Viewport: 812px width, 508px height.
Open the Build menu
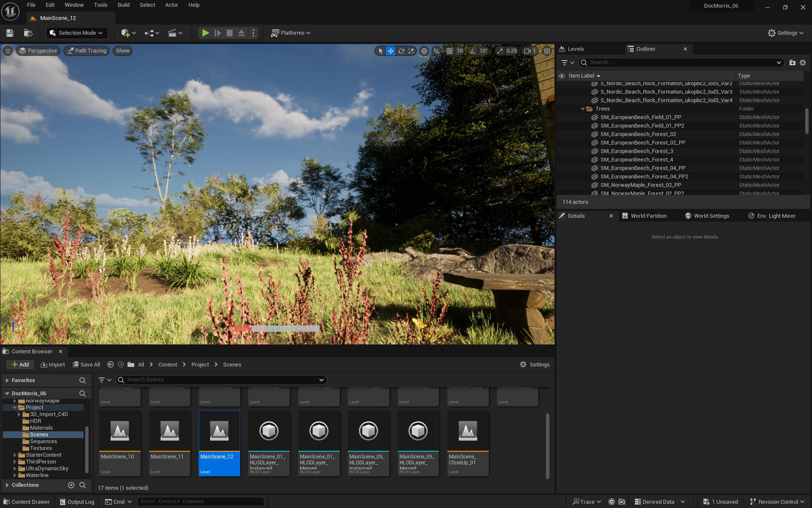(123, 5)
